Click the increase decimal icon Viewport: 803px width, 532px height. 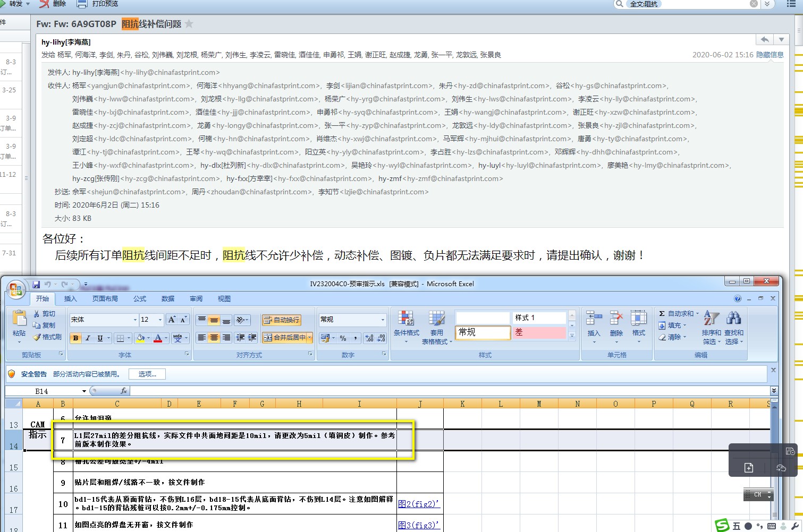[x=369, y=338]
